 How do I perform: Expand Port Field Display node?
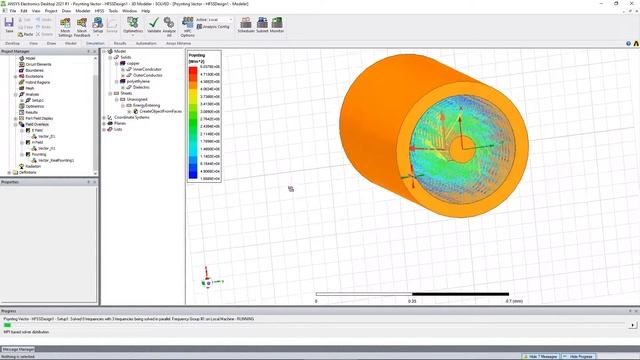(16, 118)
